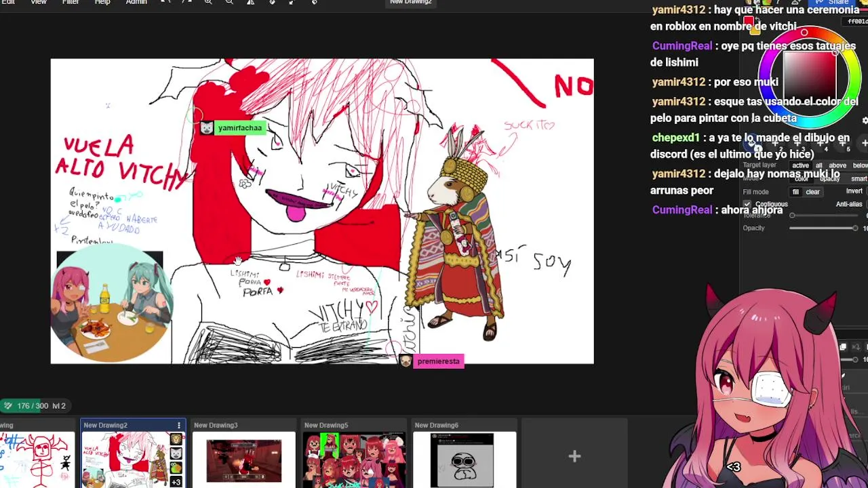Click the +3 more participants badge

(176, 482)
